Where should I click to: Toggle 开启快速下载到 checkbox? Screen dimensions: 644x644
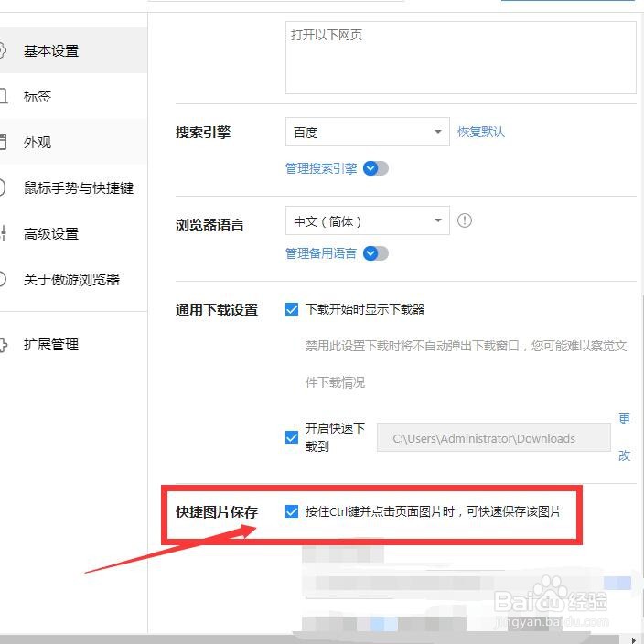pos(292,437)
